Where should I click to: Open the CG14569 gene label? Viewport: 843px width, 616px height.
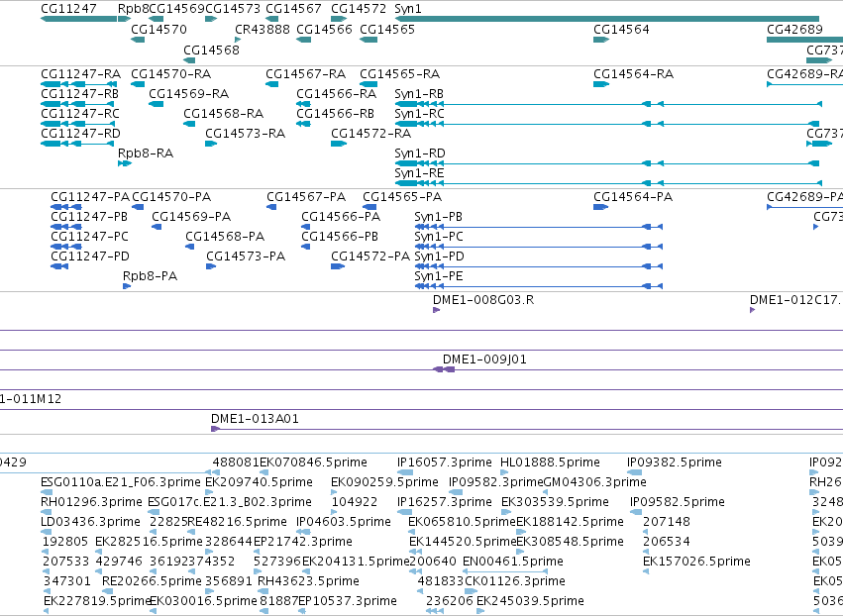[x=177, y=9]
